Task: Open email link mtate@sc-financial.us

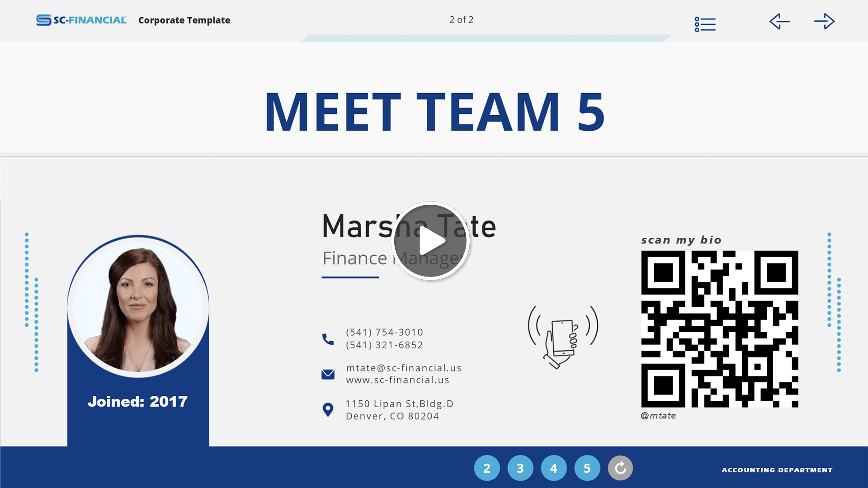Action: (403, 368)
